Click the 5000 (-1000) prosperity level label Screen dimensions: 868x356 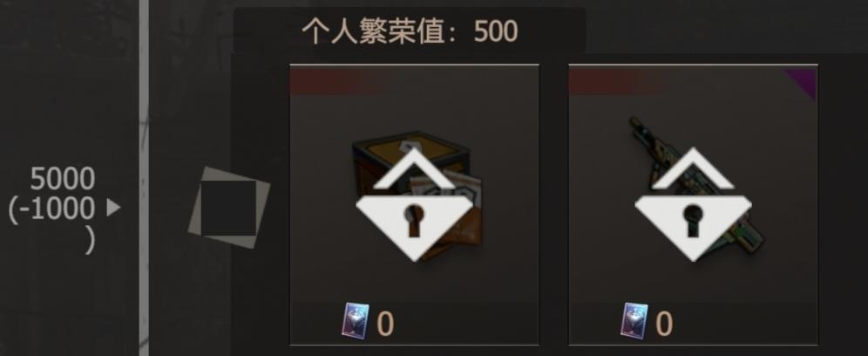click(53, 209)
